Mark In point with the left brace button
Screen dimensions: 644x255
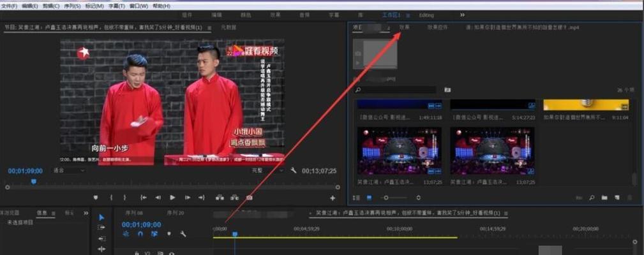pos(111,198)
